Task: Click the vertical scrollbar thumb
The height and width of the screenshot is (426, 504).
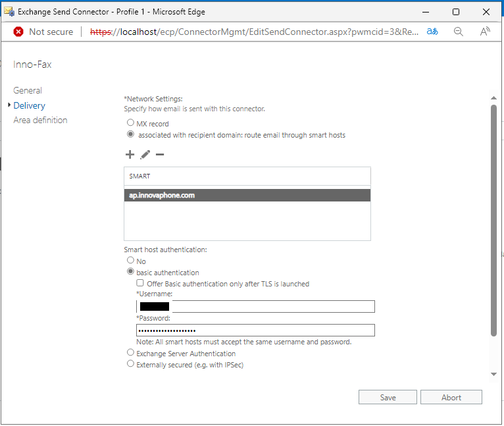Action: pos(493,221)
